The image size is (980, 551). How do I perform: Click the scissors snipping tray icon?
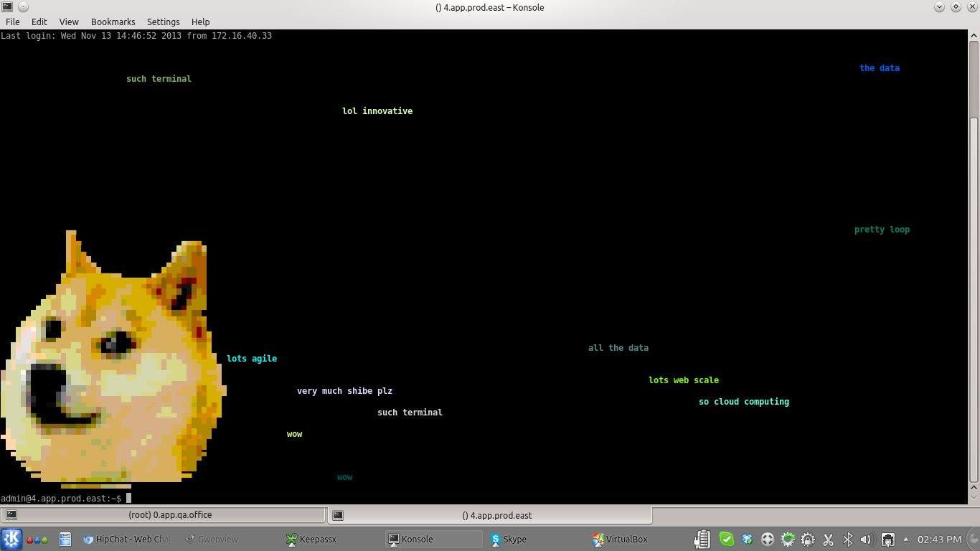click(827, 539)
